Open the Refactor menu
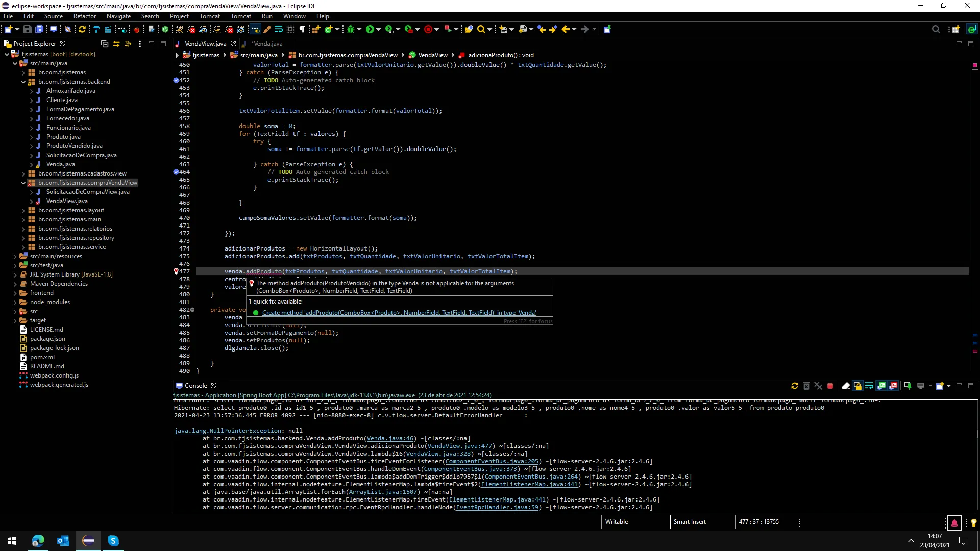This screenshot has width=980, height=551. point(84,16)
